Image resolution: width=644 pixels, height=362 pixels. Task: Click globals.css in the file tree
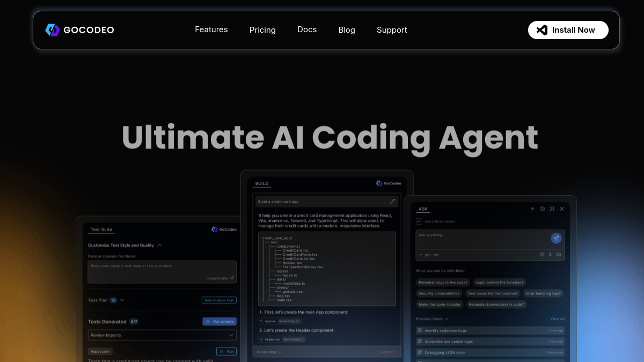coord(292,292)
